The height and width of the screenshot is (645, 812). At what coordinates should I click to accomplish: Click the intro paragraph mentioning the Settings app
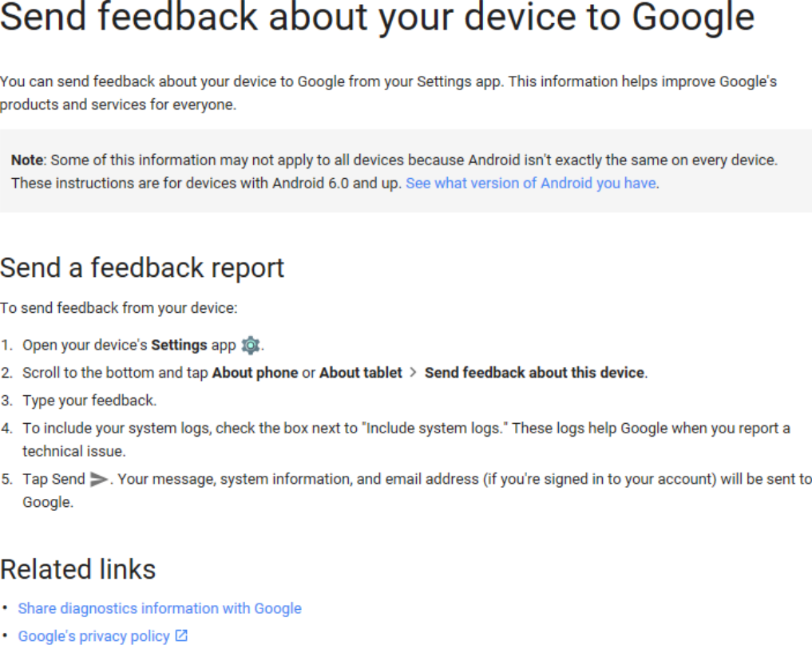pyautogui.click(x=388, y=93)
